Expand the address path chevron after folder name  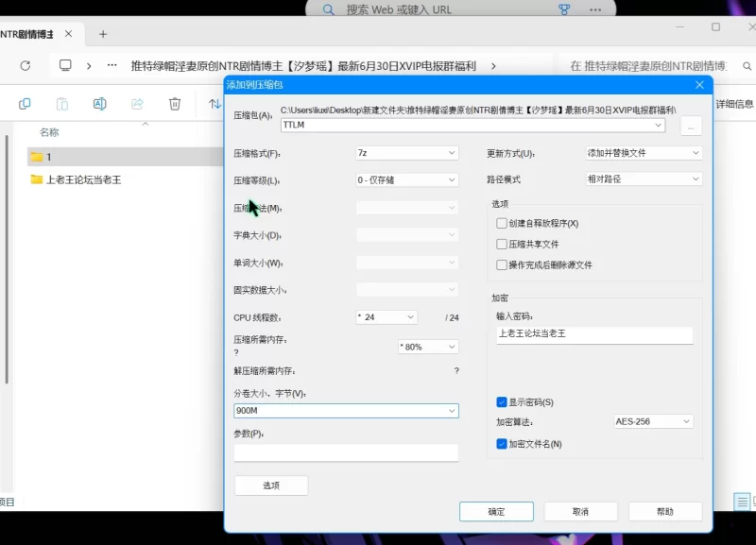(493, 66)
